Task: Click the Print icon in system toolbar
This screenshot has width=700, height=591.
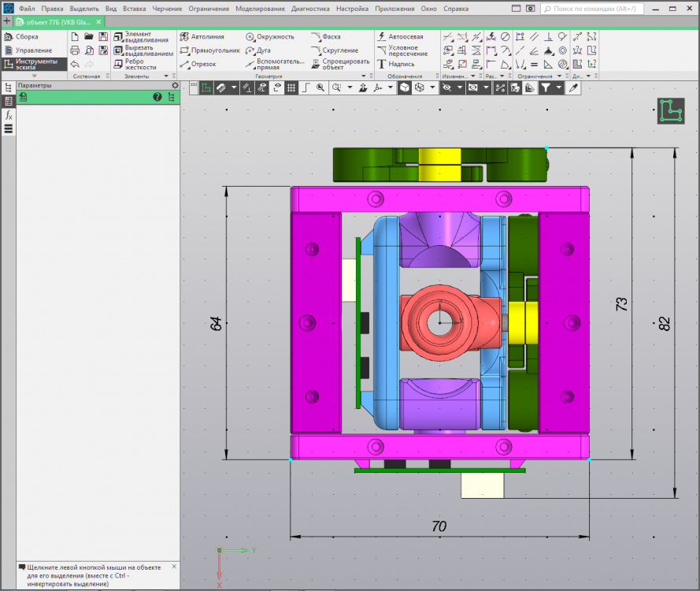Action: click(x=75, y=50)
